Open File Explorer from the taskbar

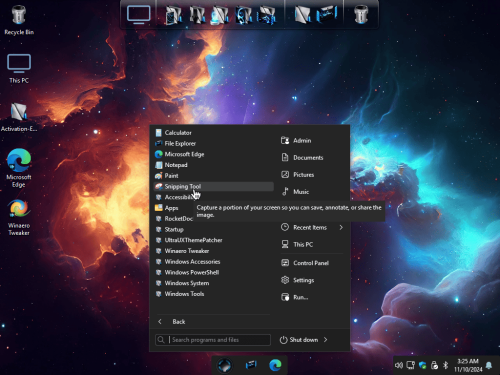click(251, 365)
